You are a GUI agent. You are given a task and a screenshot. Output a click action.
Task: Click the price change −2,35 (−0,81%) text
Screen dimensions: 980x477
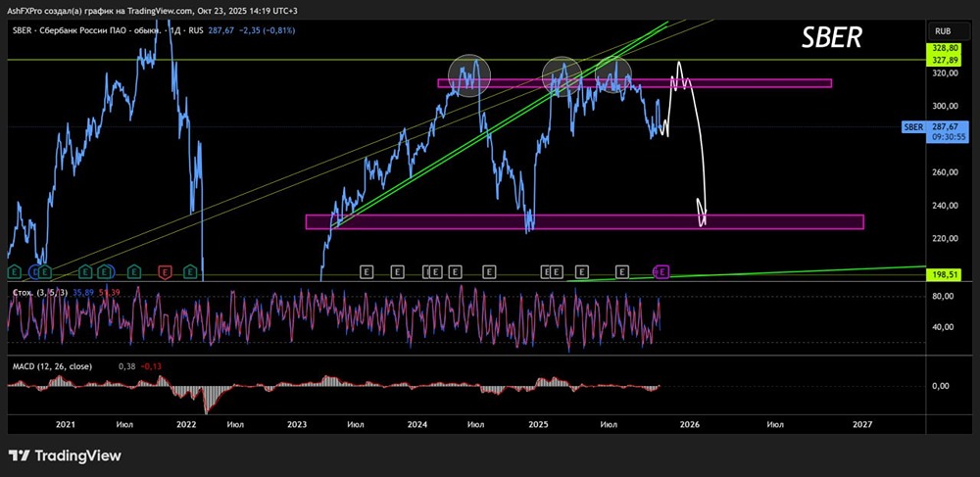coord(267,30)
